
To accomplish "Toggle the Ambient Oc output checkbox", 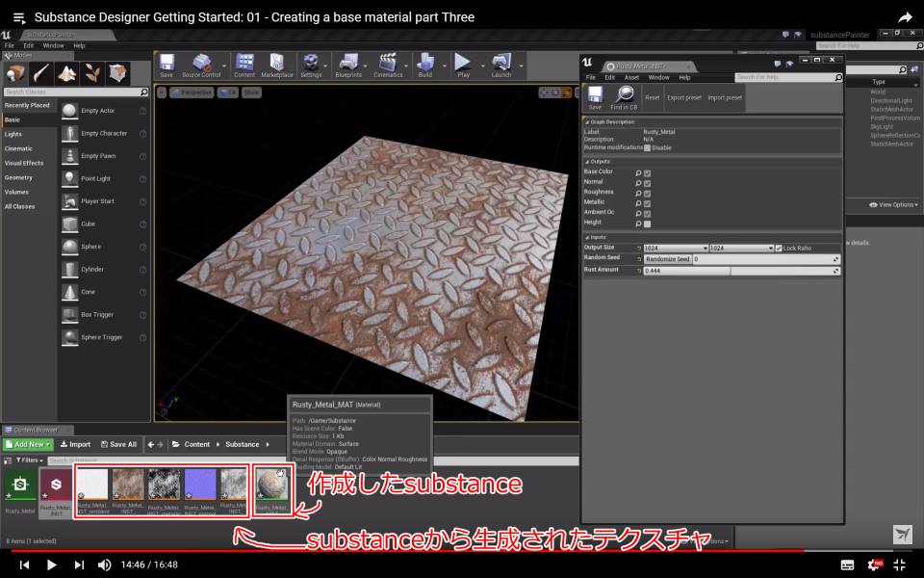I will point(647,214).
